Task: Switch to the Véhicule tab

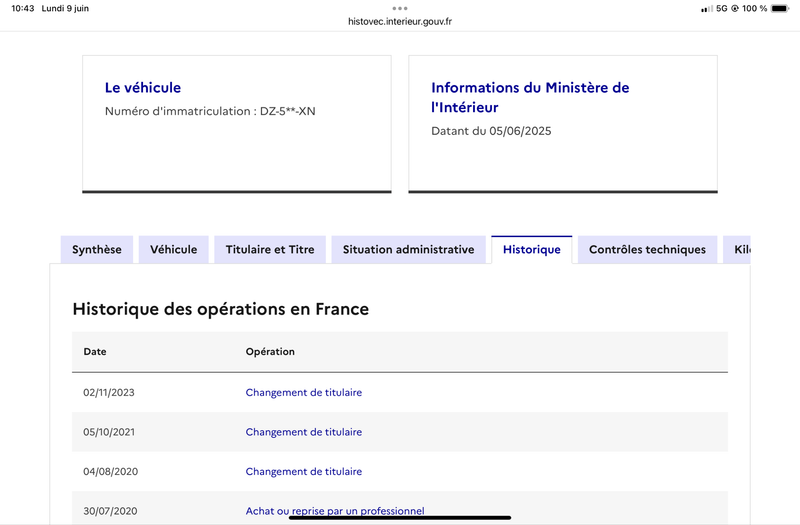Action: click(173, 249)
